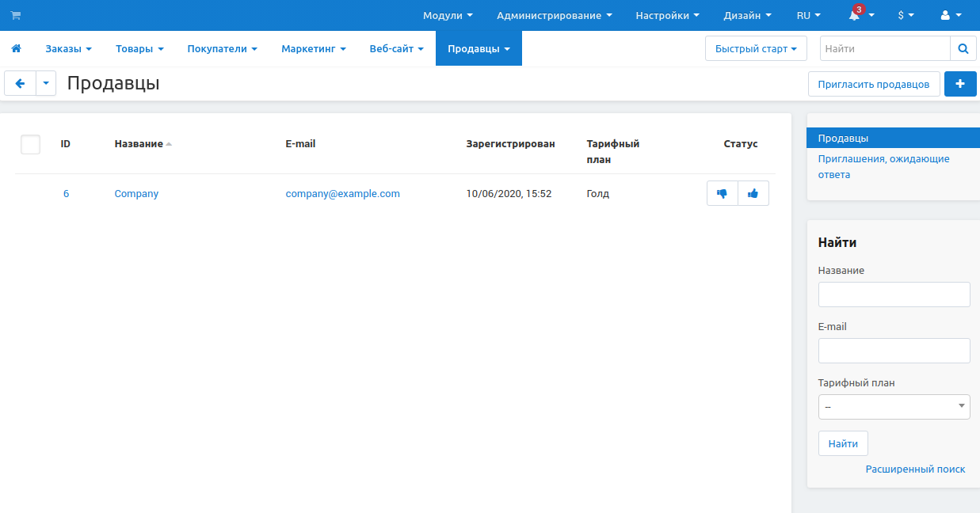Open the notifications bell icon
The image size is (980, 513).
[855, 16]
